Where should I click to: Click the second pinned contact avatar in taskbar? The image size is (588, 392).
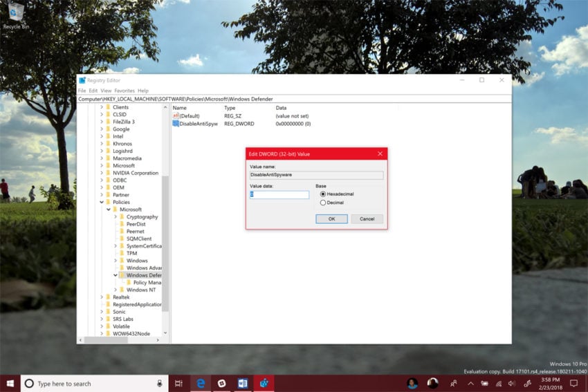point(432,384)
